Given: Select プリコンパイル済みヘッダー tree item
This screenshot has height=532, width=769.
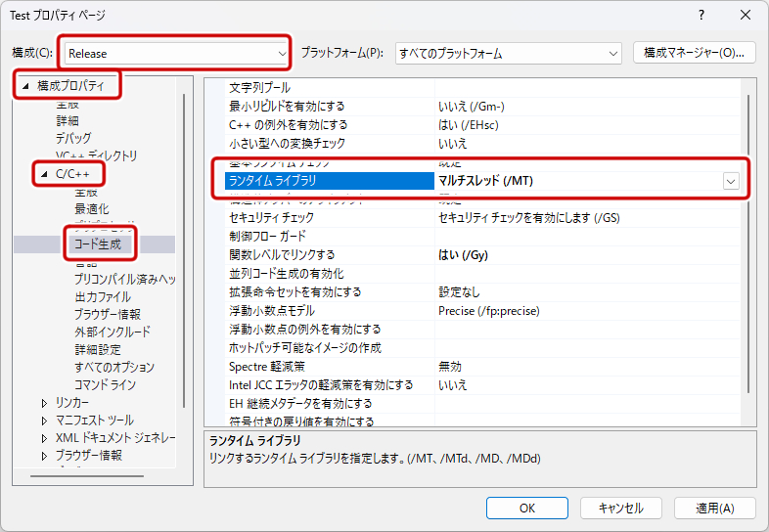Looking at the screenshot, I should (124, 279).
